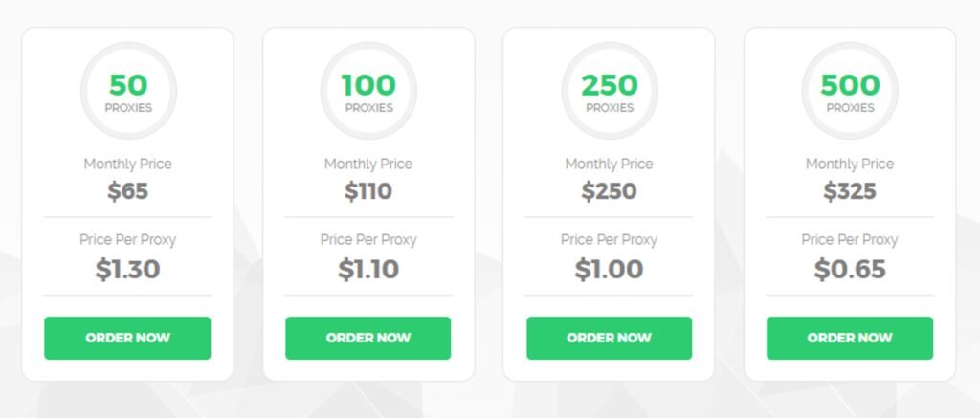
Task: Click Price Per Proxy label in 100 proxies card
Action: point(368,240)
